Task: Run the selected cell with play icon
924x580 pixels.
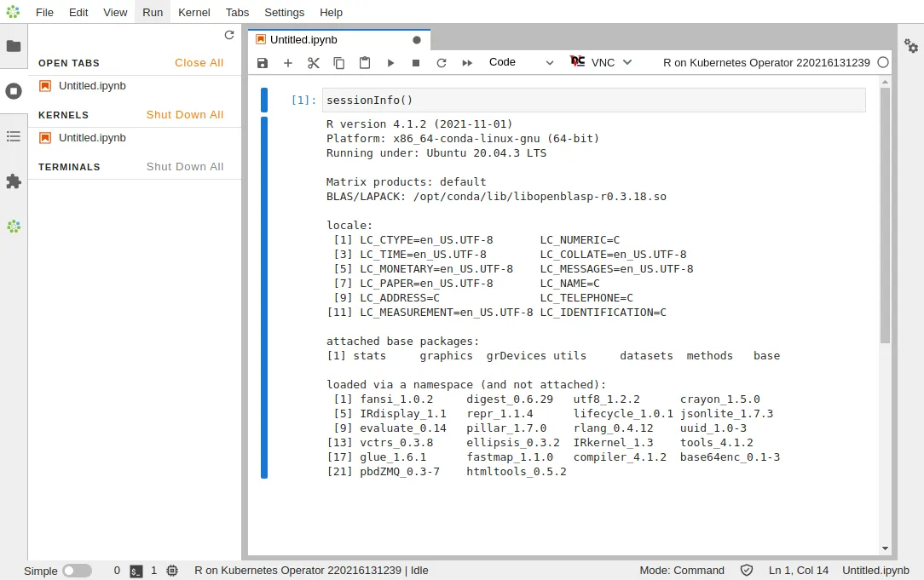Action: pos(390,63)
